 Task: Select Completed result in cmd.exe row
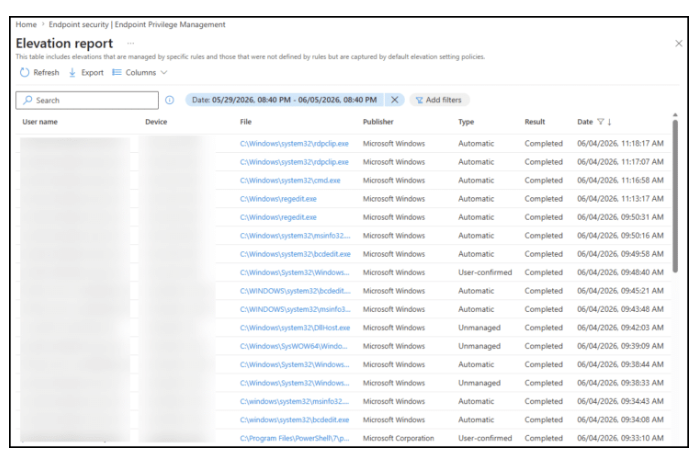[x=543, y=180]
